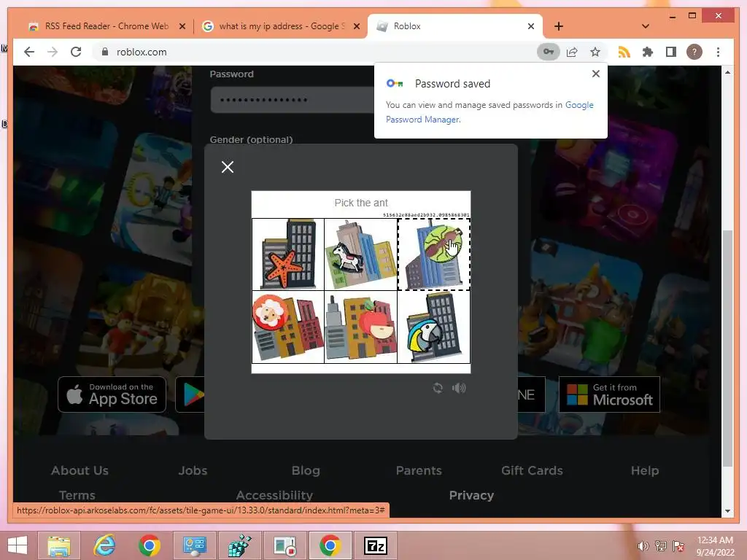The height and width of the screenshot is (560, 747).
Task: Share this page using the share icon
Action: (572, 52)
